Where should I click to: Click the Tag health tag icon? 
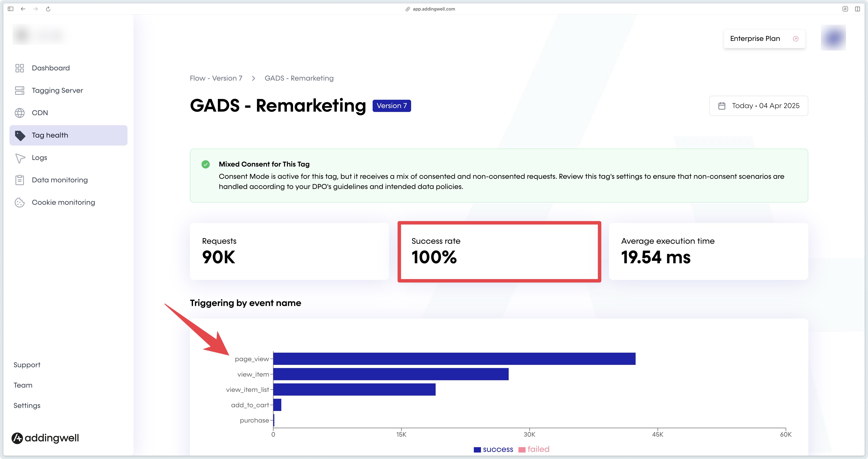20,135
